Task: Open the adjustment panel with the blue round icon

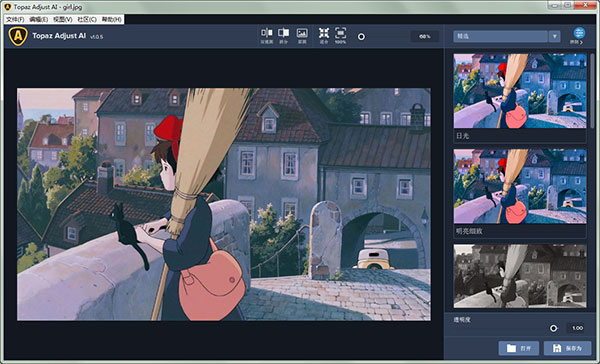Action: coord(579,33)
